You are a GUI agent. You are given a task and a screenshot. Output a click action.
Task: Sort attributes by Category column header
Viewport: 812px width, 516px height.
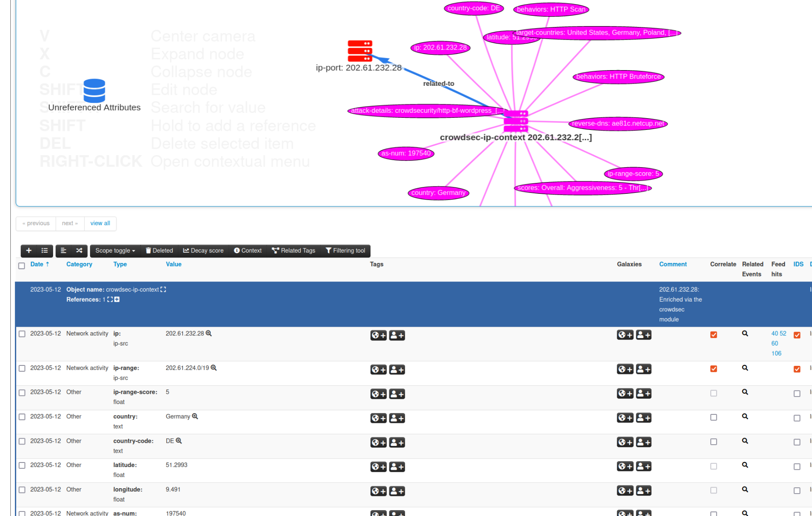pos(79,264)
